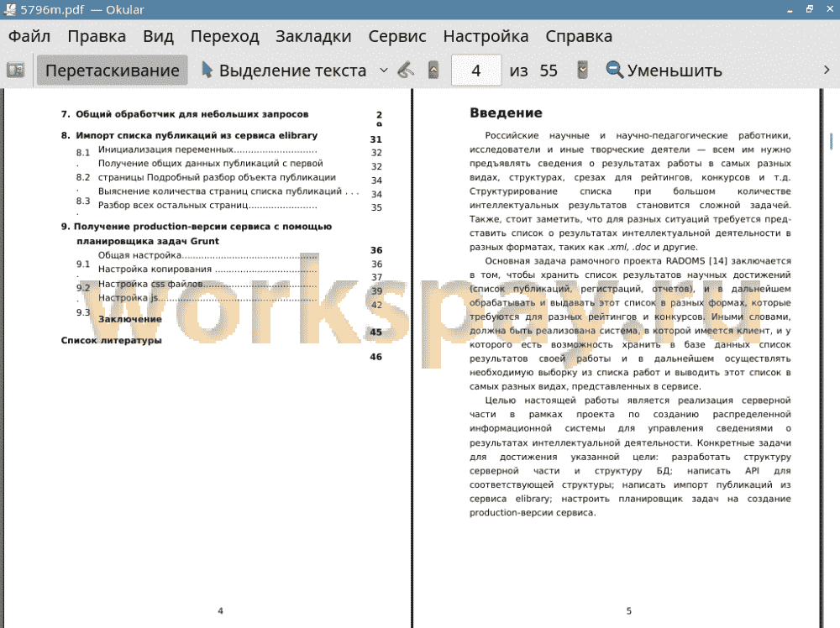Screen dimensions: 840x628
Task: Open the Файл menu
Action: point(29,36)
